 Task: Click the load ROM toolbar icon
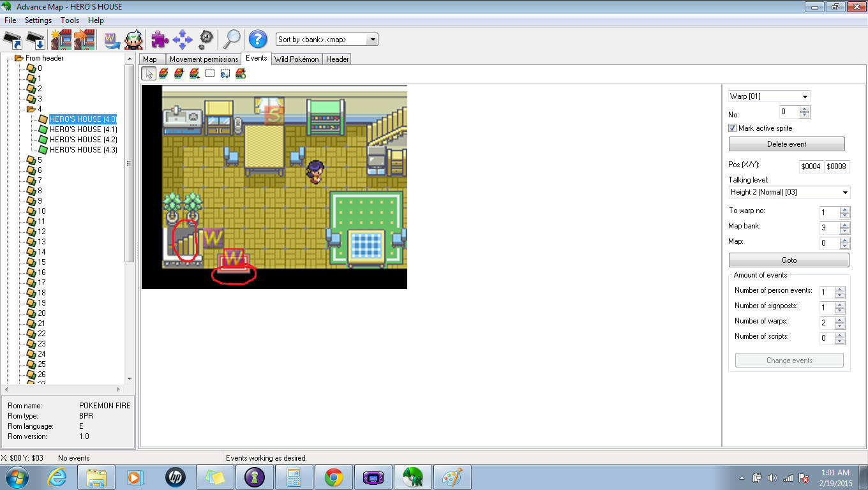click(x=13, y=40)
